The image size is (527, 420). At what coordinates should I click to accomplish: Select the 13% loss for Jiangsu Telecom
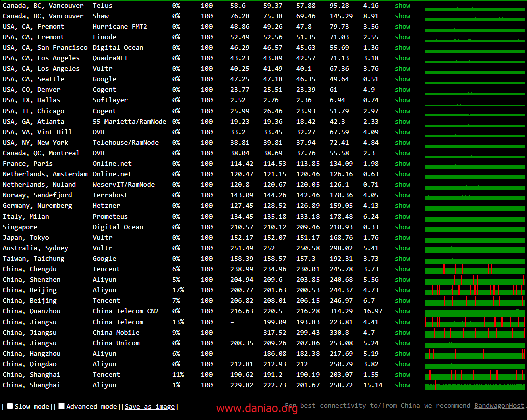[178, 322]
